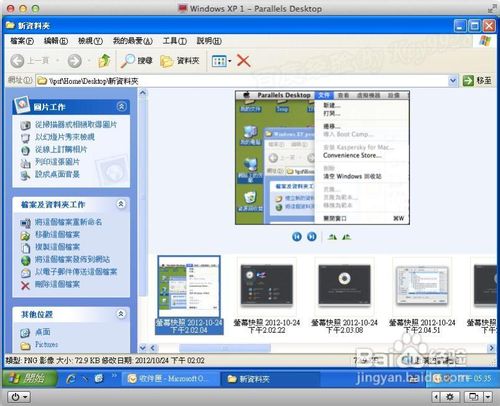Viewport: 500px width, 406px height.
Task: Click the filmstrip scroll left arrow
Action: click(153, 348)
